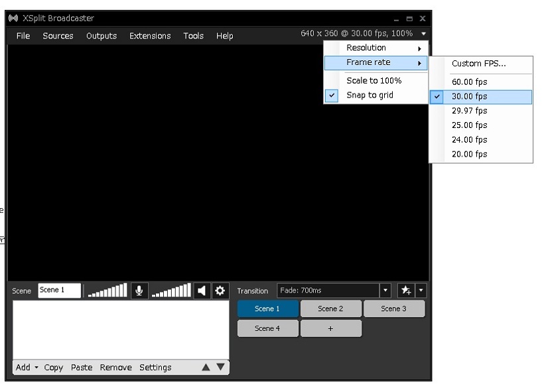The height and width of the screenshot is (392, 544).
Task: Toggle Snap to grid option
Action: click(375, 95)
